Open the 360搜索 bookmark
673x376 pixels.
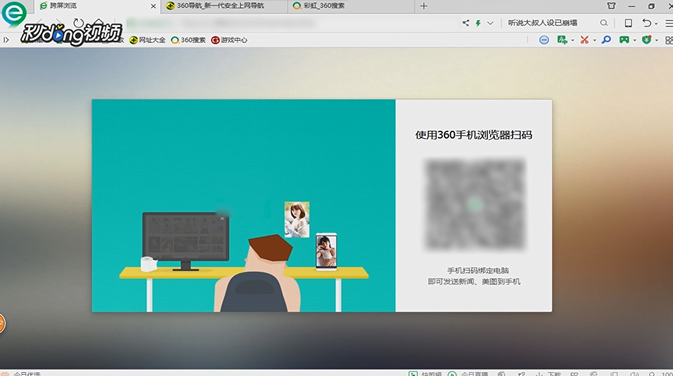(x=188, y=40)
